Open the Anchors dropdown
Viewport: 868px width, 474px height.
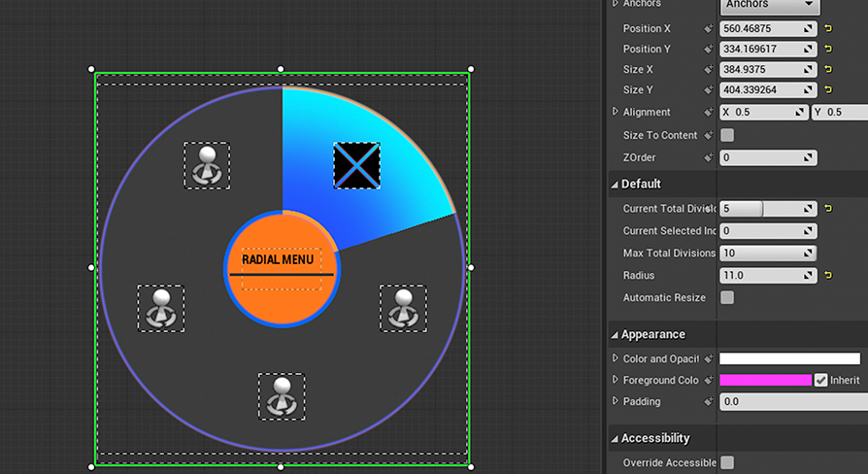click(x=769, y=5)
